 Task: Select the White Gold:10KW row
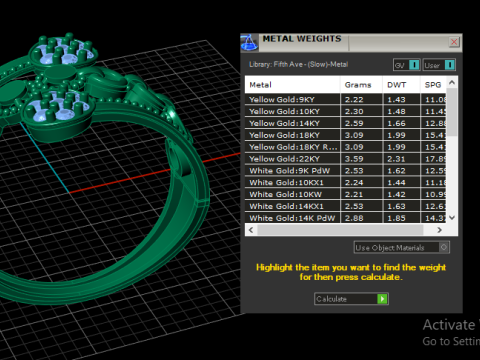(x=345, y=194)
